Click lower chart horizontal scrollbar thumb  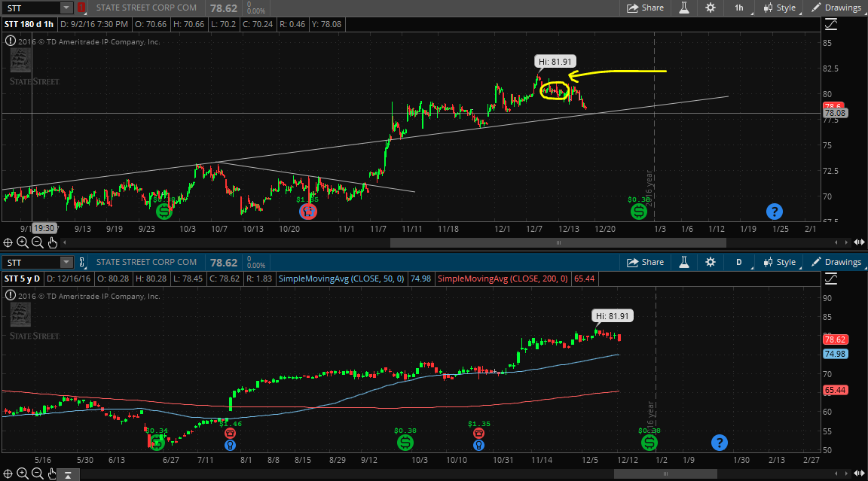click(x=665, y=473)
